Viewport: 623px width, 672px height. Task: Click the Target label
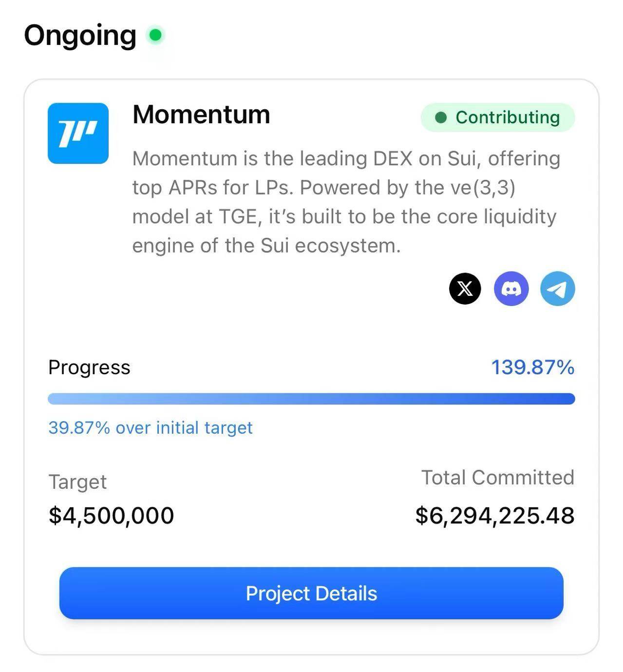[x=77, y=482]
